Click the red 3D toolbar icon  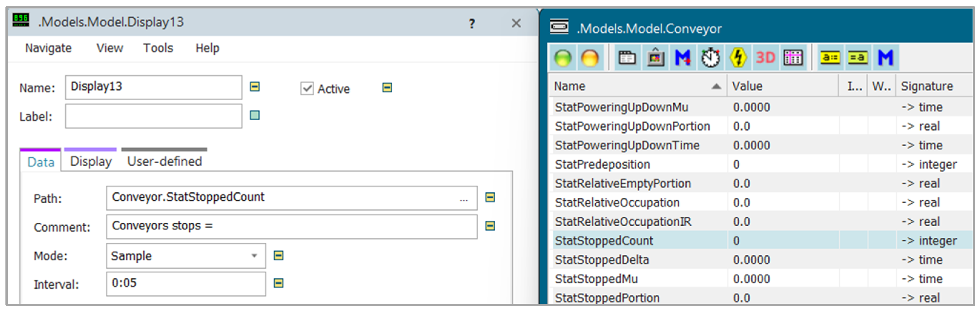point(765,58)
